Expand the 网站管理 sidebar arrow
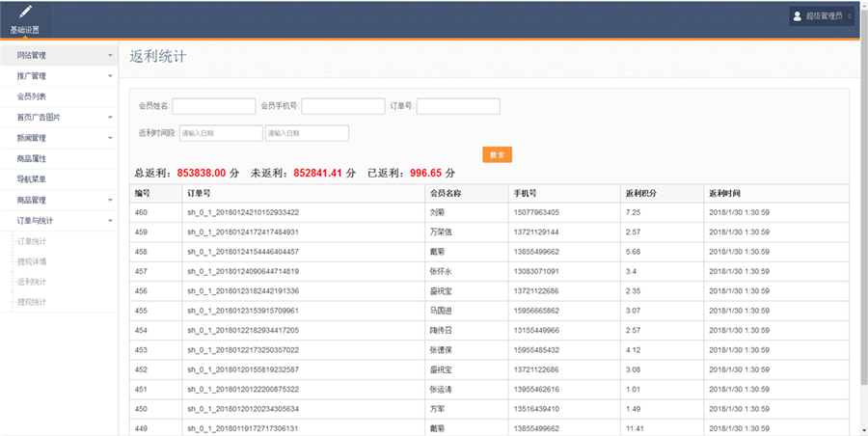This screenshot has height=436, width=868. 110,55
